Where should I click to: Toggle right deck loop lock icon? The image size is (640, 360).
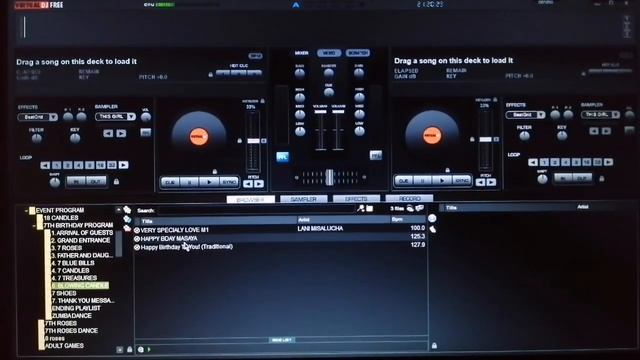point(602,178)
